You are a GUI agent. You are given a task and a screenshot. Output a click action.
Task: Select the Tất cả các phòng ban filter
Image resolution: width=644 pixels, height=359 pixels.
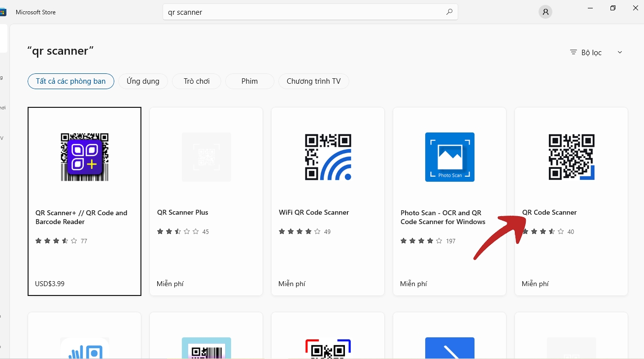[x=70, y=81]
